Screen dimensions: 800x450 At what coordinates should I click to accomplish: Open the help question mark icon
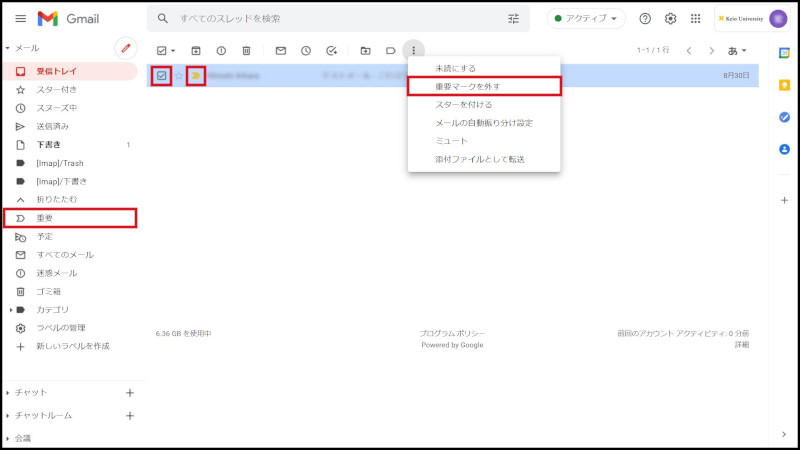[645, 19]
